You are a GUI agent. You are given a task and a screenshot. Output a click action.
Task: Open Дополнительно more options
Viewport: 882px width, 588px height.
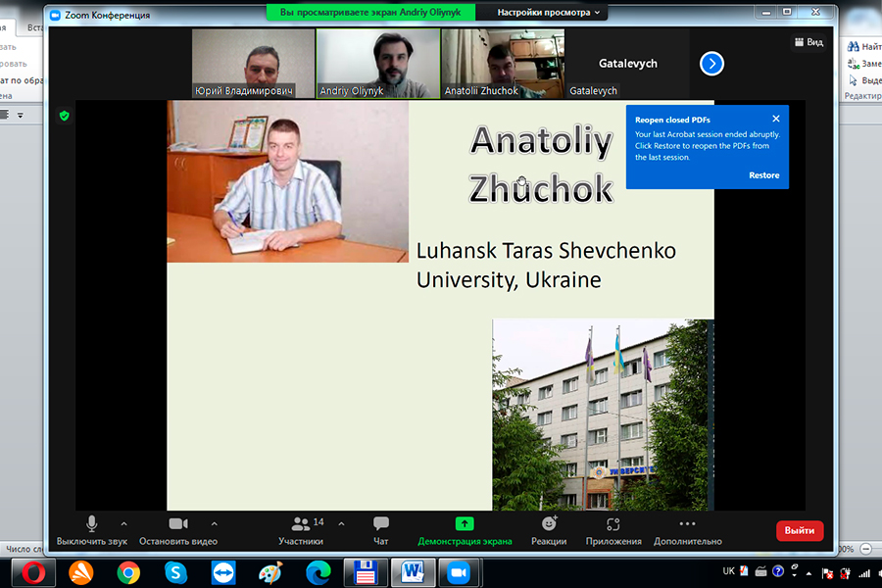coord(687,530)
